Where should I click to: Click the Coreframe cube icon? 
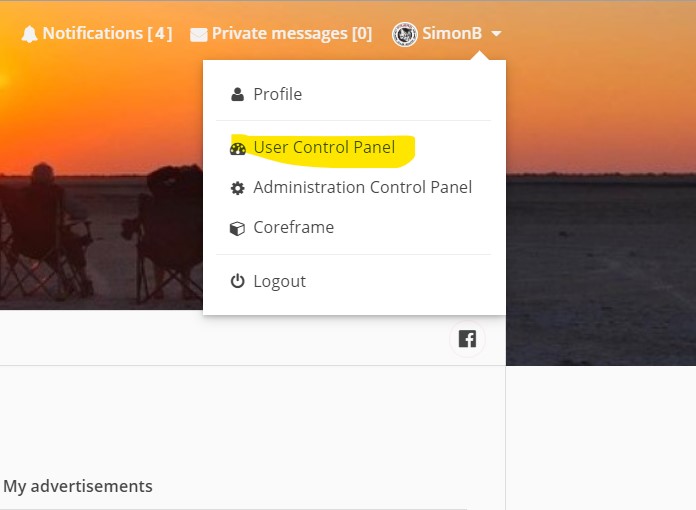tap(237, 228)
